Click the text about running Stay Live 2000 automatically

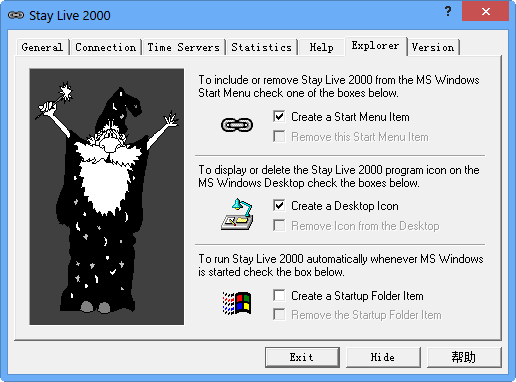coord(341,265)
